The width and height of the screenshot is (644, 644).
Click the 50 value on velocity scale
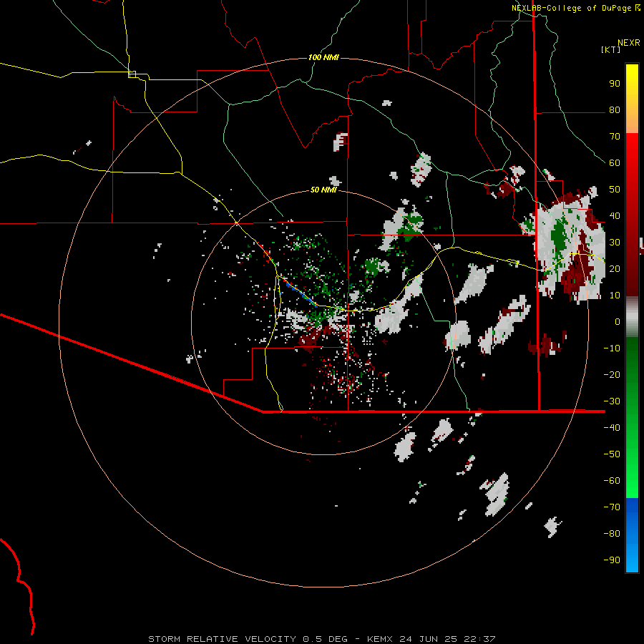tap(615, 190)
